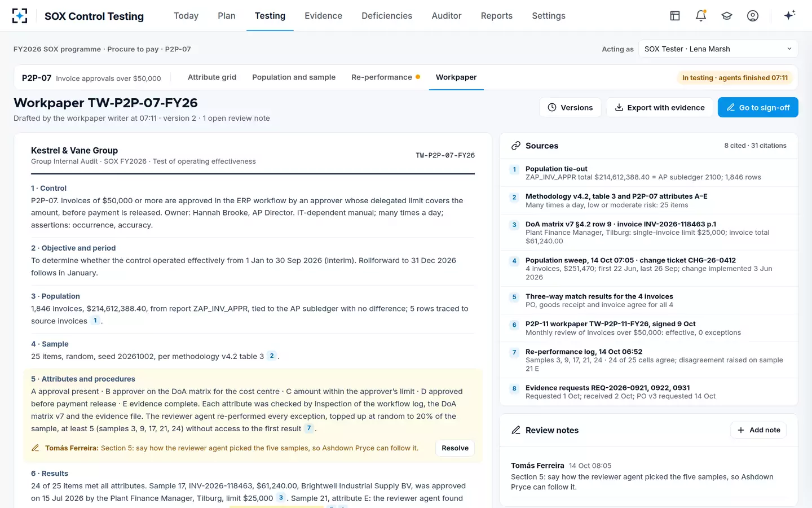
Task: Click the SOX Control Testing logo icon
Action: [x=20, y=16]
